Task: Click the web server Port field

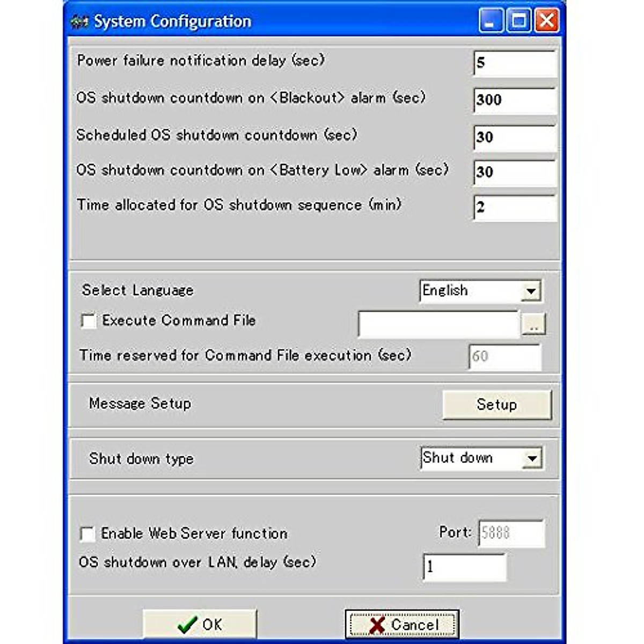Action: (x=511, y=533)
